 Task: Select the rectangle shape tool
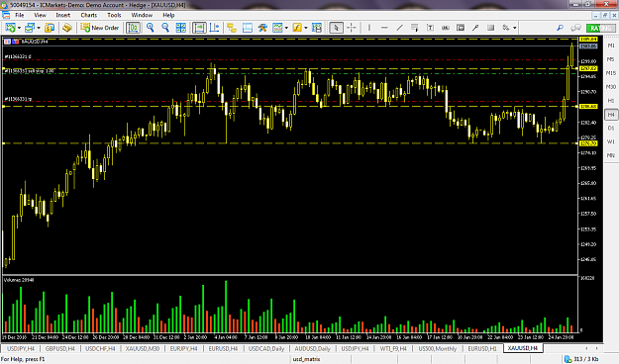490,28
